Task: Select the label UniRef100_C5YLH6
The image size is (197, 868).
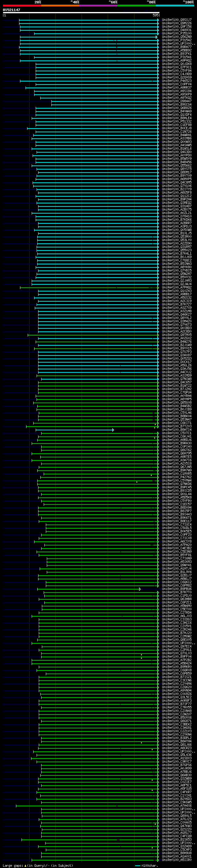Action: 177,413
